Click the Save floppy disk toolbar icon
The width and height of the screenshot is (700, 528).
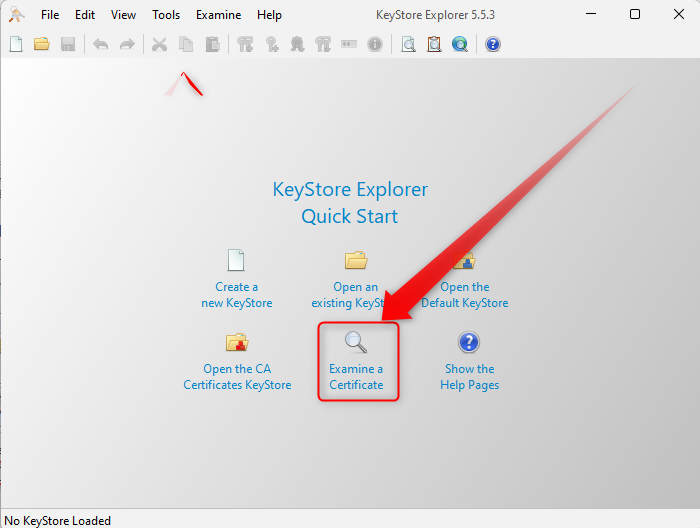click(x=68, y=44)
